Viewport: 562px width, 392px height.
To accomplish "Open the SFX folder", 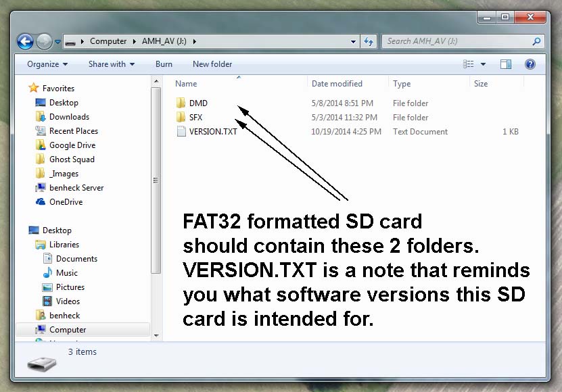I will click(x=195, y=118).
